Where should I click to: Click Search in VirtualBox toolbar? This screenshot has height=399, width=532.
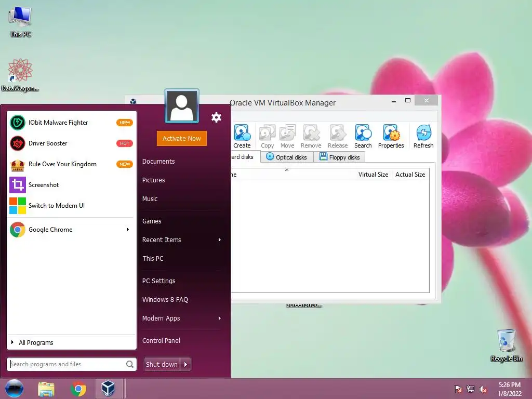click(x=363, y=137)
